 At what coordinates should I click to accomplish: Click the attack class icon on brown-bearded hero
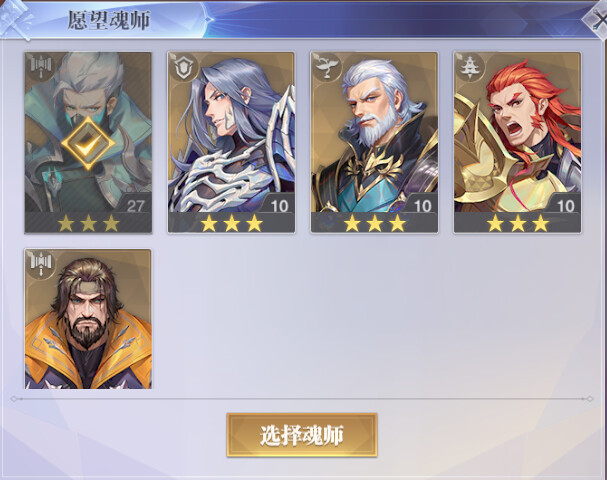point(40,263)
